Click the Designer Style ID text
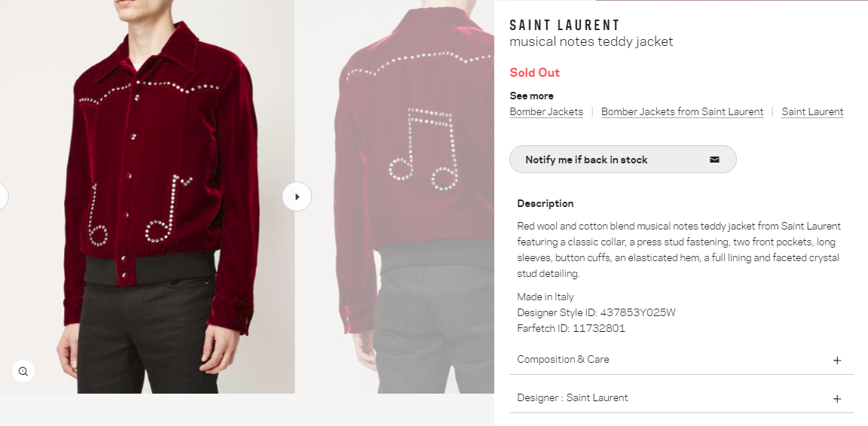 [x=596, y=312]
